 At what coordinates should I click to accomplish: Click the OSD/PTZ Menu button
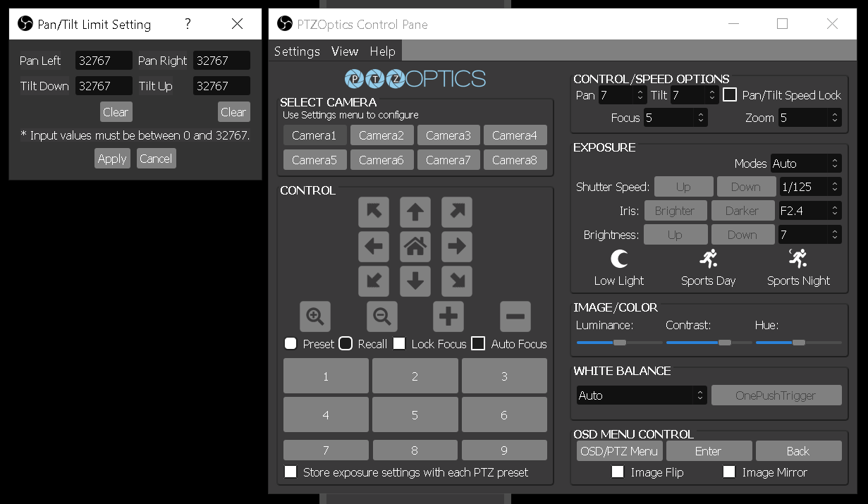(620, 451)
